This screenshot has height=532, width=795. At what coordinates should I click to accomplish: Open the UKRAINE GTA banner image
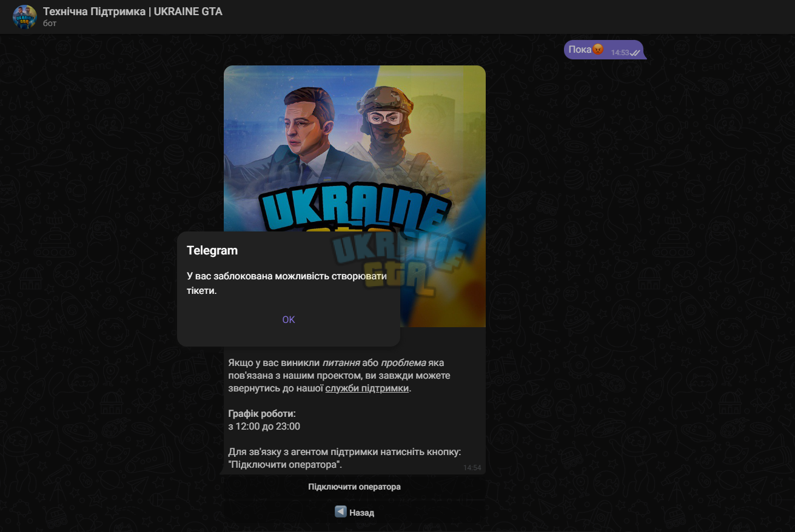(x=355, y=196)
